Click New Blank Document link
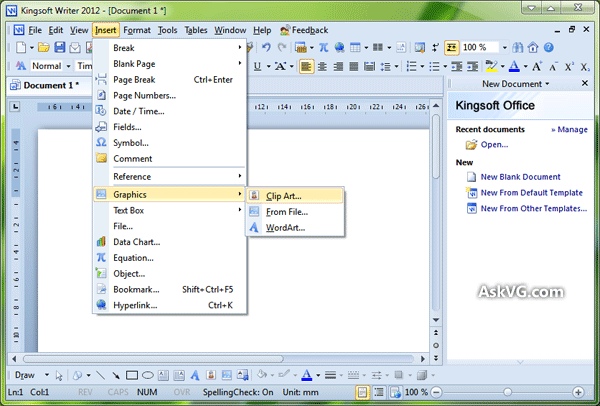Screen dimensions: 600x406 click(x=520, y=177)
